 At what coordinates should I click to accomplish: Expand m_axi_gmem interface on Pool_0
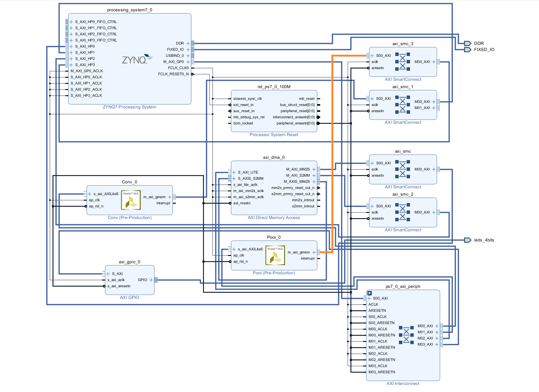click(x=314, y=252)
